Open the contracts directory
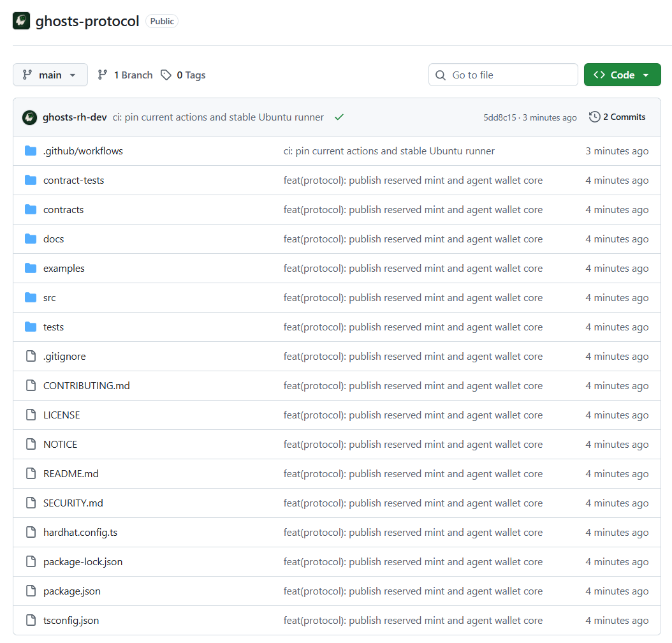 [x=63, y=210]
